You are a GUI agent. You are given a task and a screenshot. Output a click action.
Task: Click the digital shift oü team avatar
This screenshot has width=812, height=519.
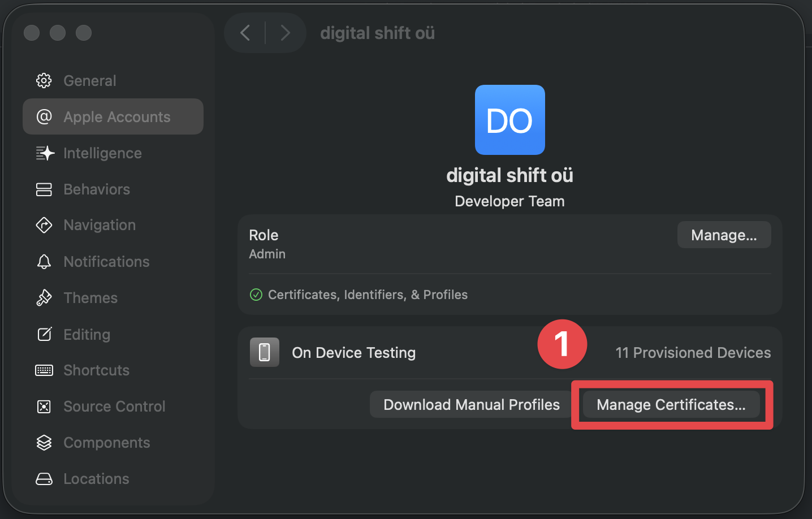tap(509, 120)
